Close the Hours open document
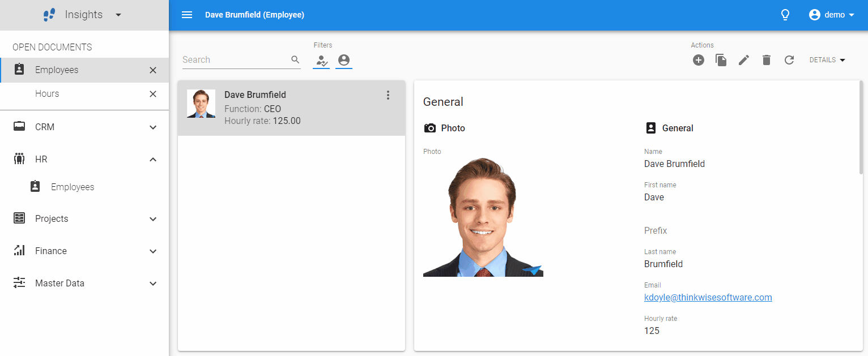This screenshot has width=868, height=356. [152, 94]
